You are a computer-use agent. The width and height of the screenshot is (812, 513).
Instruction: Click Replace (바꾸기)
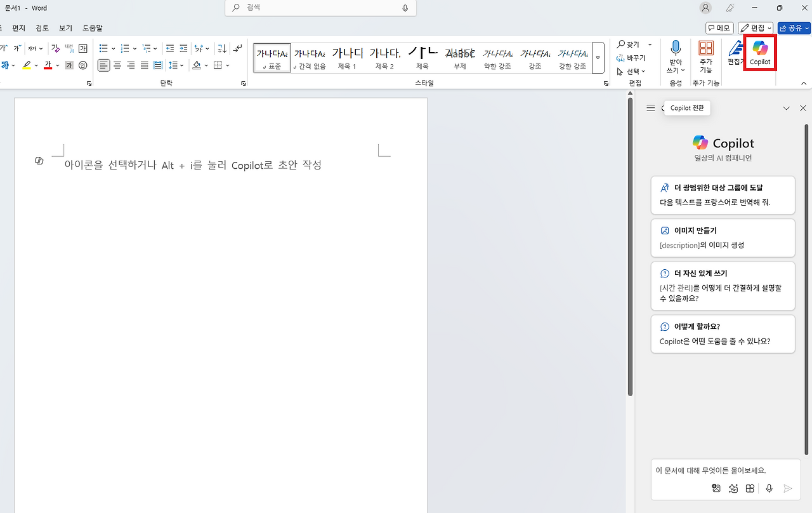click(631, 58)
